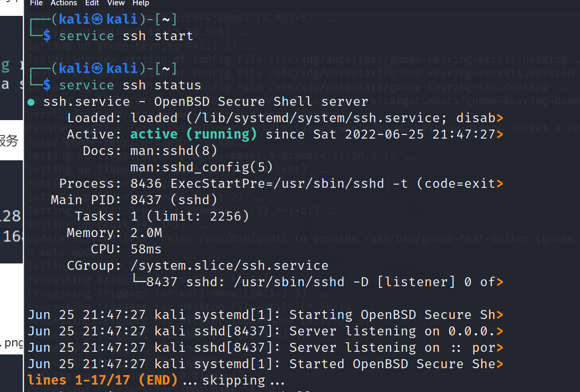Click the man:sshd(8) docs reference
580x392 pixels.
[x=174, y=151]
